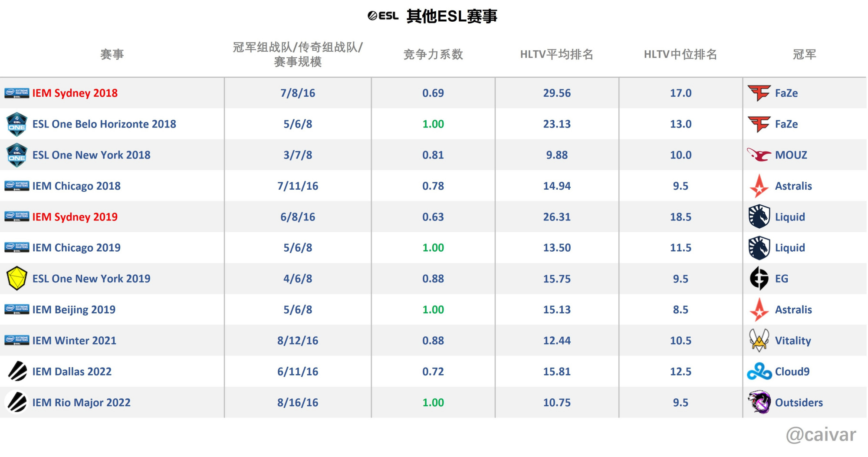
Task: Select the 0.69 competitiveness value
Action: (433, 93)
